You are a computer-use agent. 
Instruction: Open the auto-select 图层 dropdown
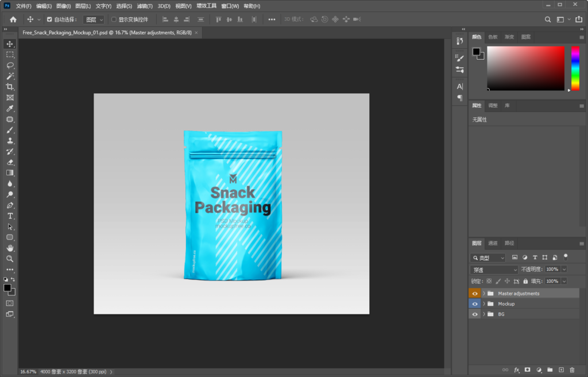click(94, 20)
